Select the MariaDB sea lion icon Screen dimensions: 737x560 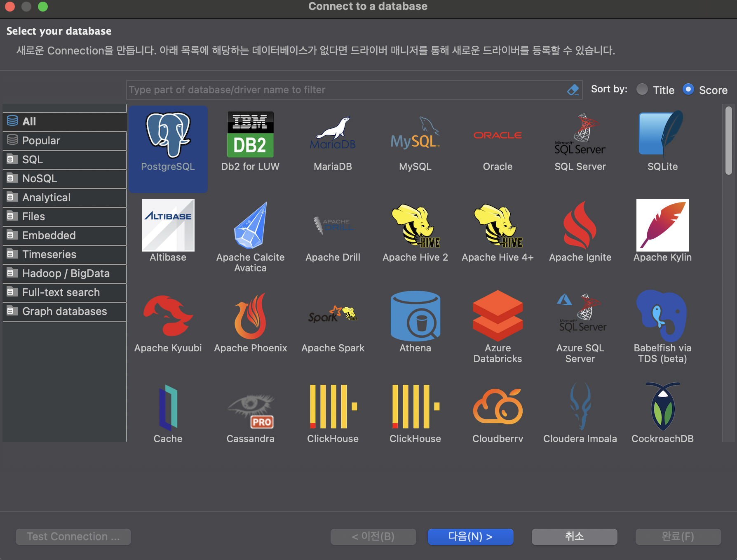333,133
